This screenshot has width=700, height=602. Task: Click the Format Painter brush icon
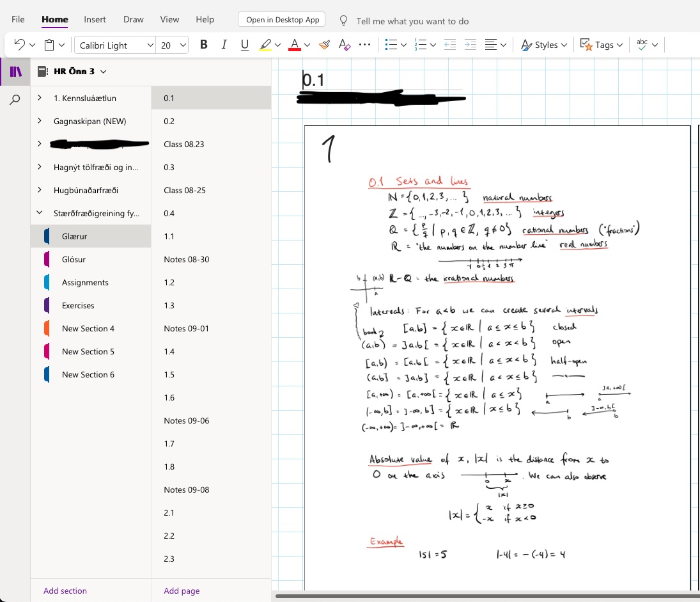coord(325,45)
